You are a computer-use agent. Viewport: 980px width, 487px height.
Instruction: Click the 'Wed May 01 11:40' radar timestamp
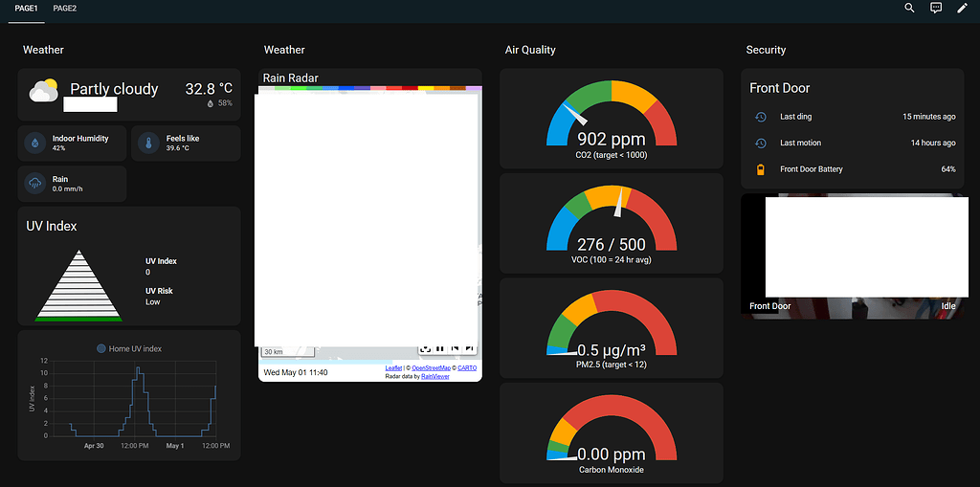tap(294, 372)
